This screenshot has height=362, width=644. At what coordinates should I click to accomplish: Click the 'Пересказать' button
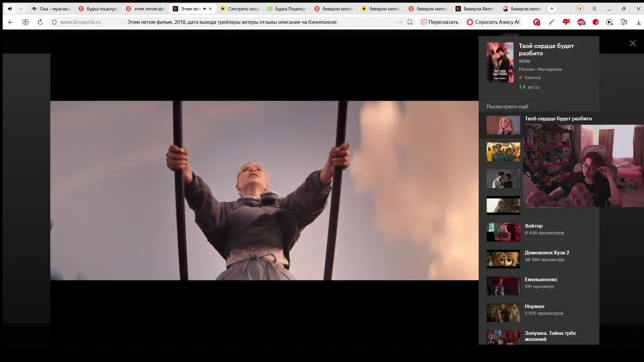coord(440,22)
